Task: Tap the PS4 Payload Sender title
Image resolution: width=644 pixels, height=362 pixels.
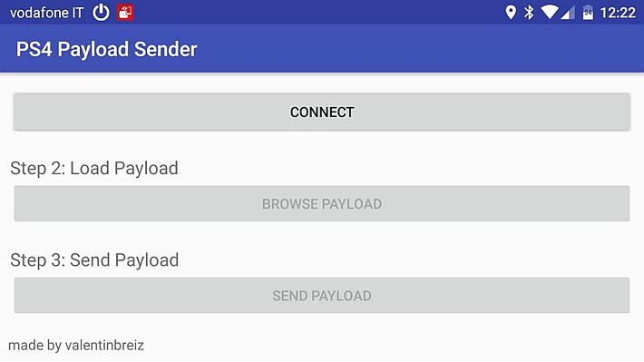Action: (x=106, y=49)
